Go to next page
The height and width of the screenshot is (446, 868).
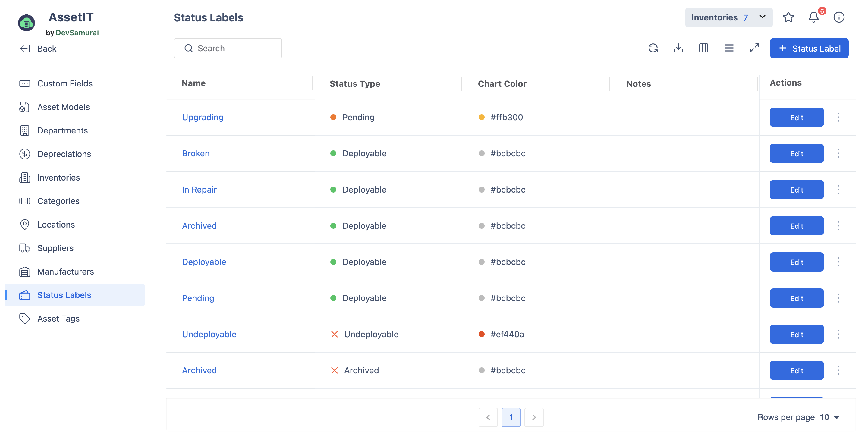pos(534,417)
